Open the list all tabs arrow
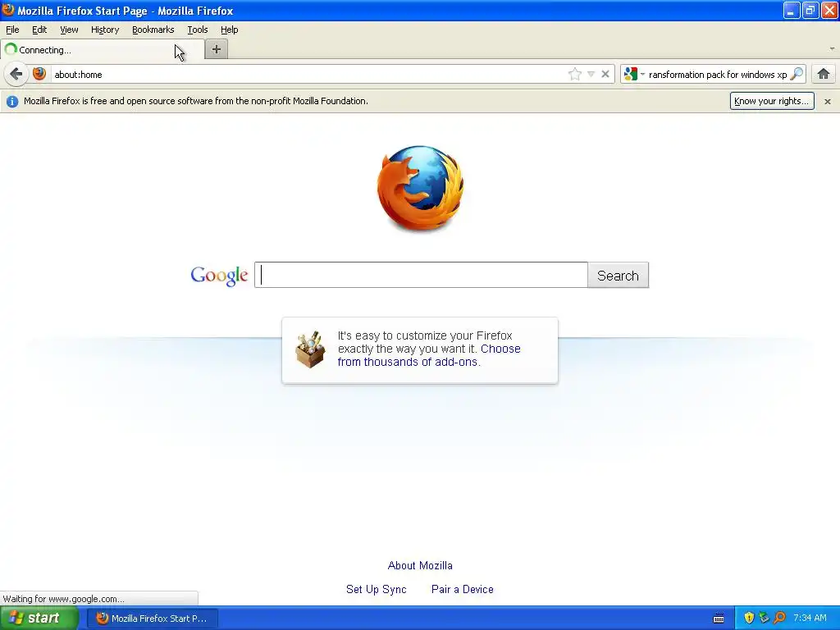The image size is (840, 630). [832, 48]
